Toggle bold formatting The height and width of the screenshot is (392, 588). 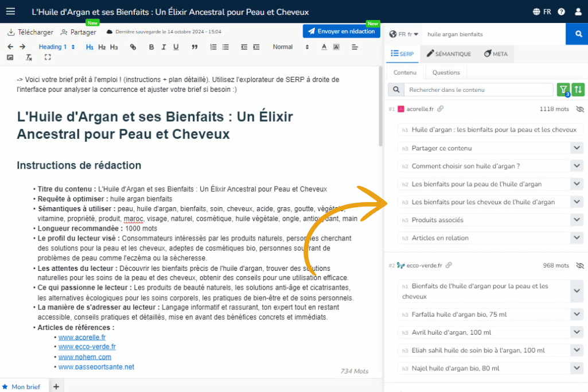coord(151,47)
